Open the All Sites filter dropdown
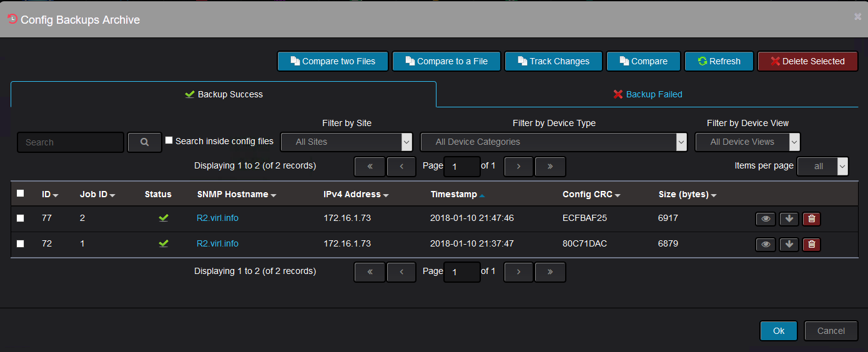The image size is (868, 352). [x=347, y=142]
